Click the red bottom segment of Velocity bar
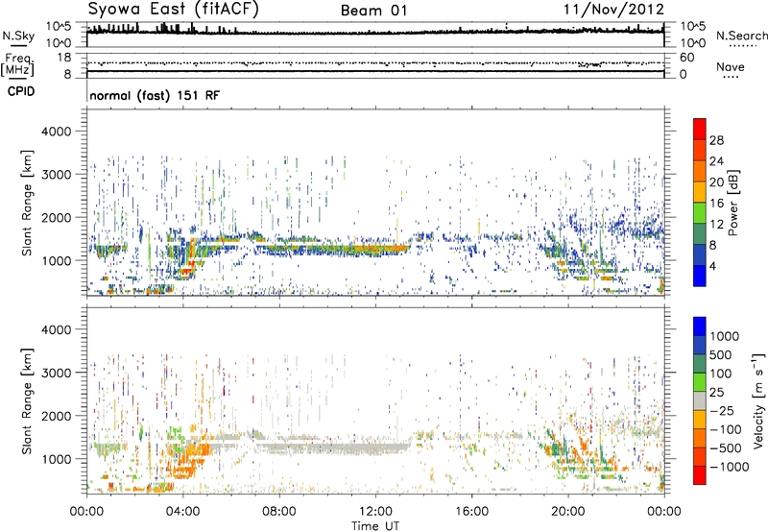The height and width of the screenshot is (532, 768). [700, 475]
